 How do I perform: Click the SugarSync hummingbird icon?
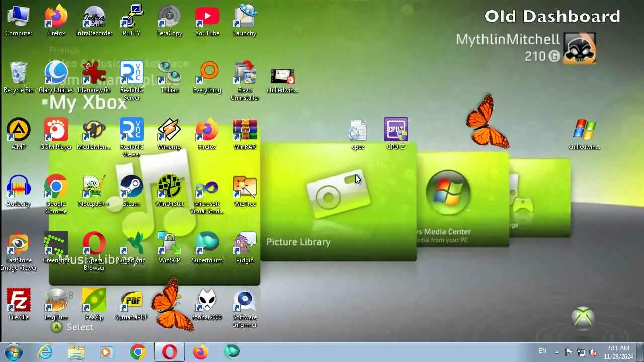coord(132,248)
